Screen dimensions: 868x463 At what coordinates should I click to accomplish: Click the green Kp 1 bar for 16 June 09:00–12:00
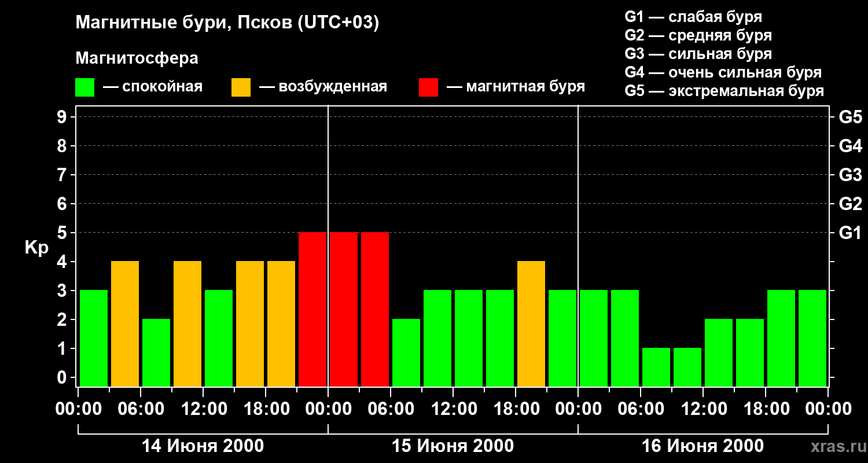coord(687,367)
